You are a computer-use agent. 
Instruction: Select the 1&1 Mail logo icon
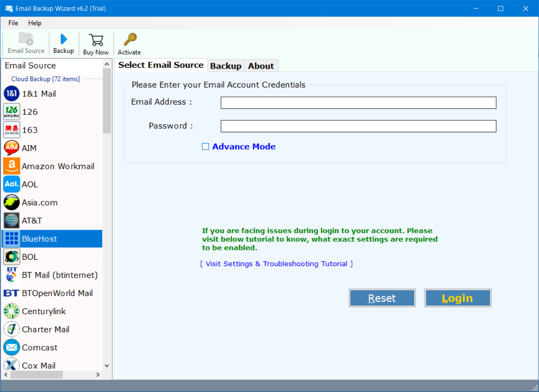(x=12, y=94)
